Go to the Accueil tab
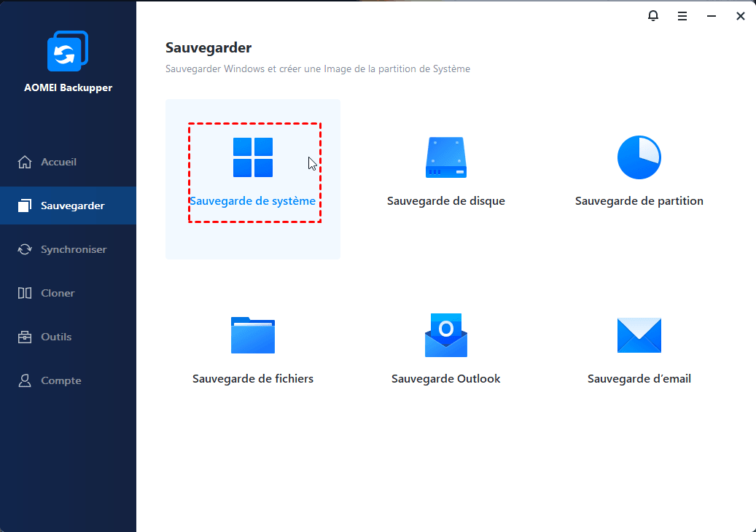The height and width of the screenshot is (532, 756). 68,162
